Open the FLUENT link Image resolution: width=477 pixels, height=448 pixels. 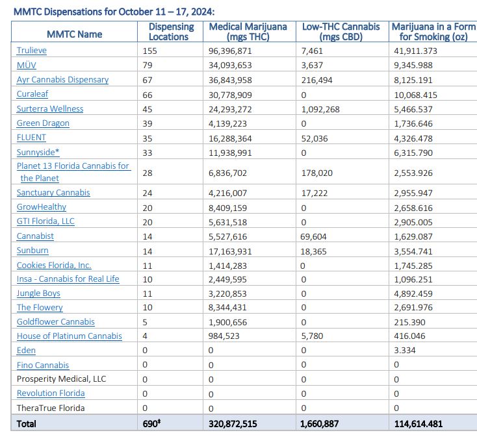tap(31, 137)
